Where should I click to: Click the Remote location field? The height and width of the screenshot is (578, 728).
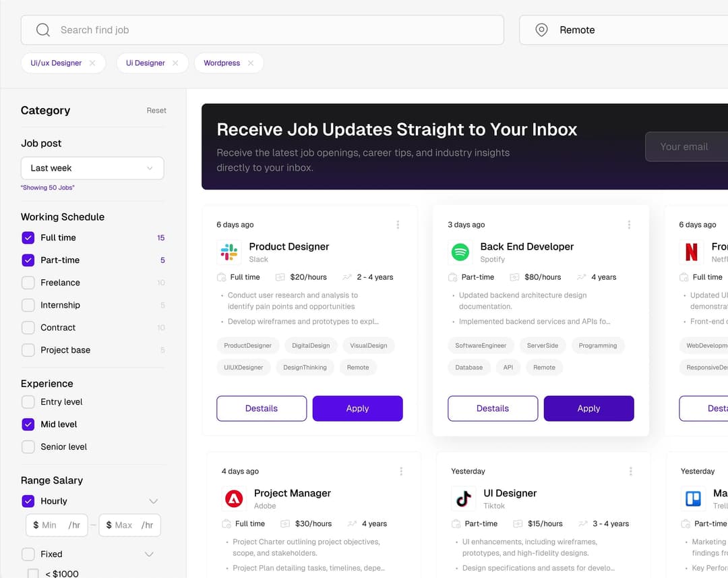pyautogui.click(x=624, y=30)
